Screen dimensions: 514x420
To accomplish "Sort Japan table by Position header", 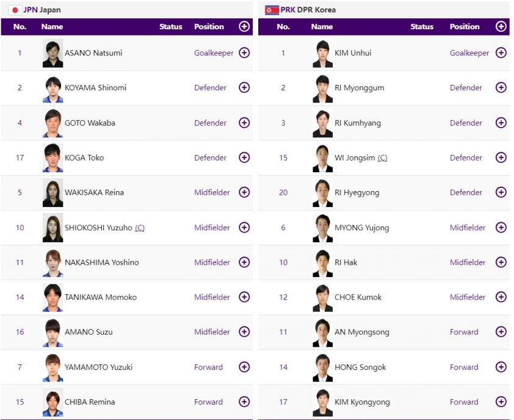I will [209, 27].
